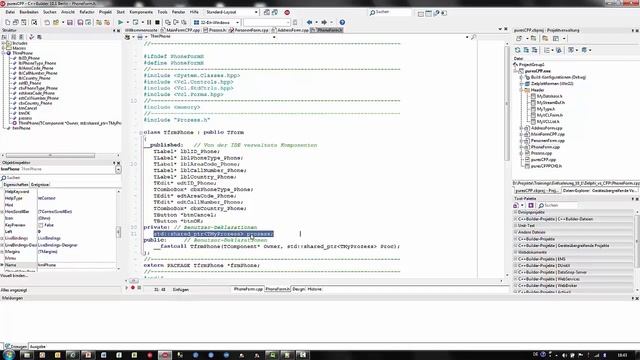Click the open folder toolbar icon
The height and width of the screenshot is (360, 640).
(x=56, y=22)
